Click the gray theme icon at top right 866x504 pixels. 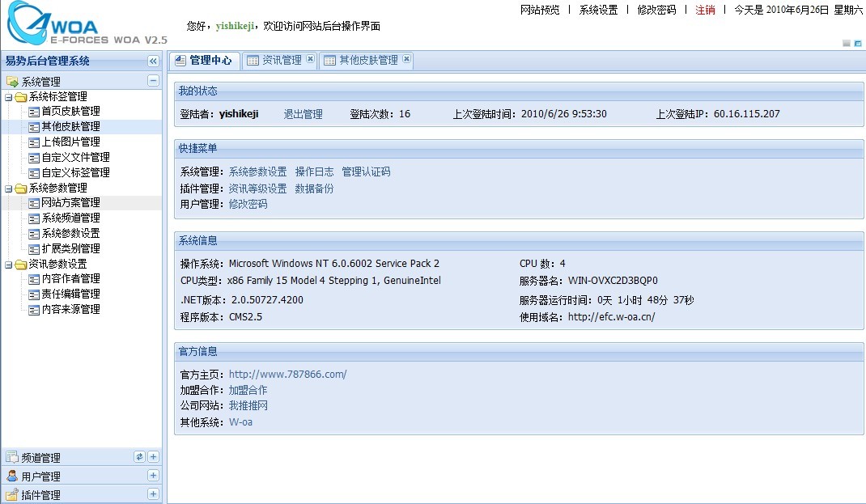[x=847, y=43]
